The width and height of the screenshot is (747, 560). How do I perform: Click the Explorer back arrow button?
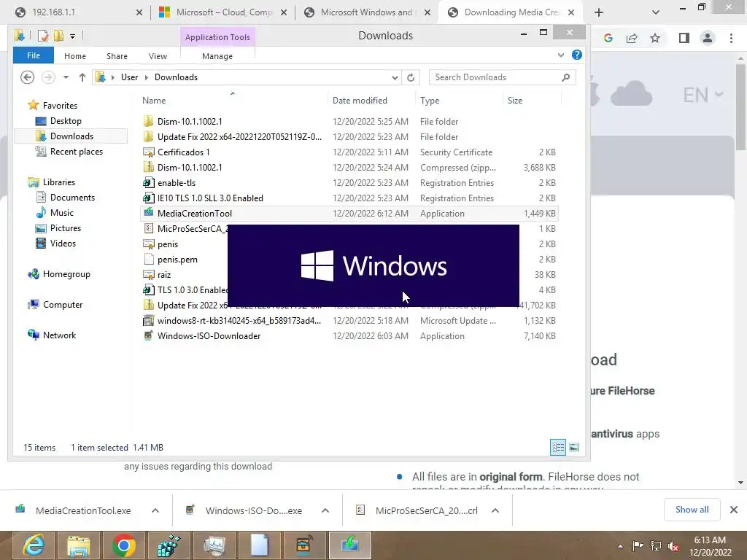(x=27, y=77)
